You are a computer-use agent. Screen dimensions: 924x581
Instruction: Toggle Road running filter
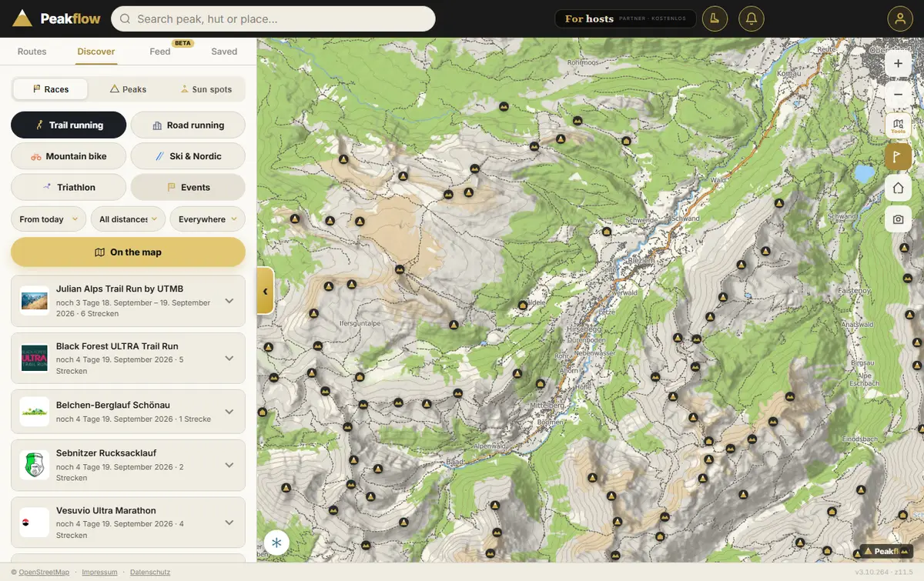click(188, 125)
